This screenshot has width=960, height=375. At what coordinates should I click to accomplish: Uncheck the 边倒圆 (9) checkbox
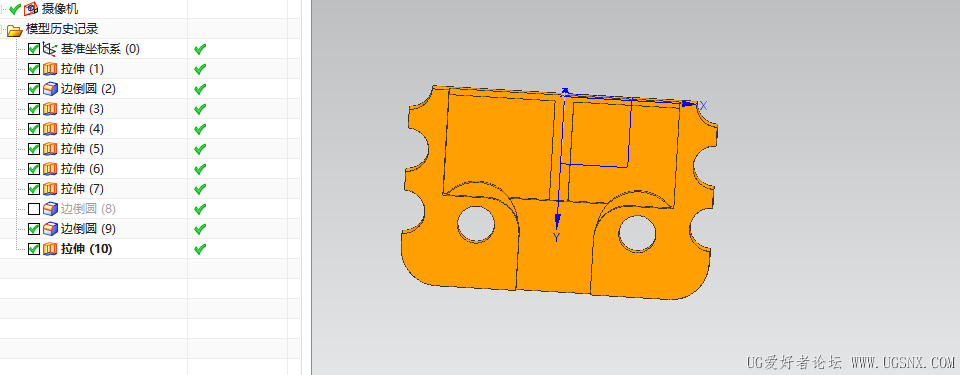click(x=34, y=229)
